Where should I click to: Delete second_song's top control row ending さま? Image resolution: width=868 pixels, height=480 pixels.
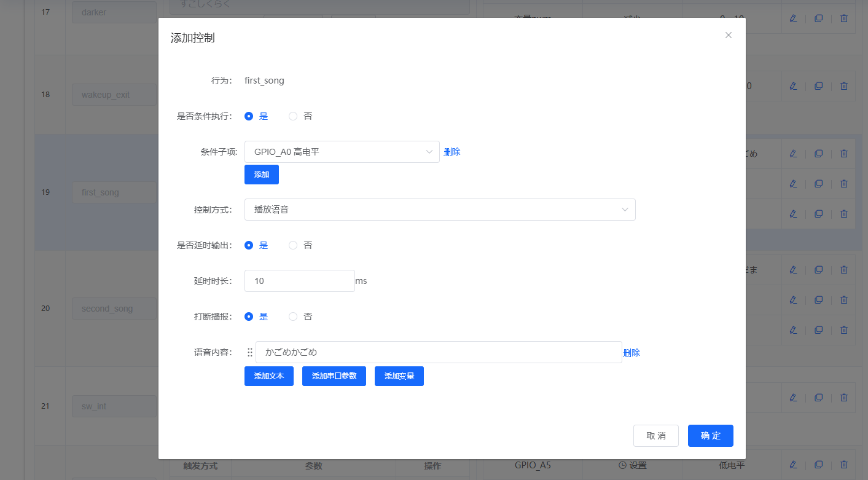pyautogui.click(x=843, y=270)
